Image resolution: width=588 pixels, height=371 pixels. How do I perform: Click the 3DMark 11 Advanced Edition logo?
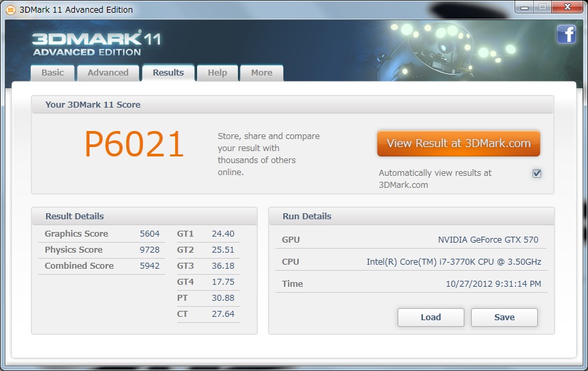pyautogui.click(x=96, y=44)
